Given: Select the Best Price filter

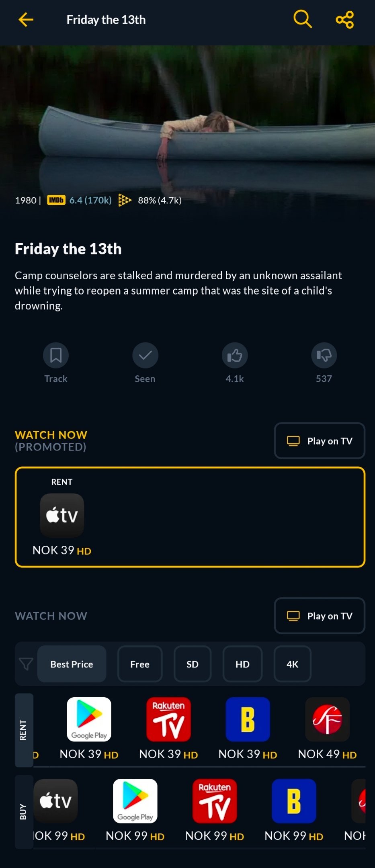Looking at the screenshot, I should pos(72,664).
